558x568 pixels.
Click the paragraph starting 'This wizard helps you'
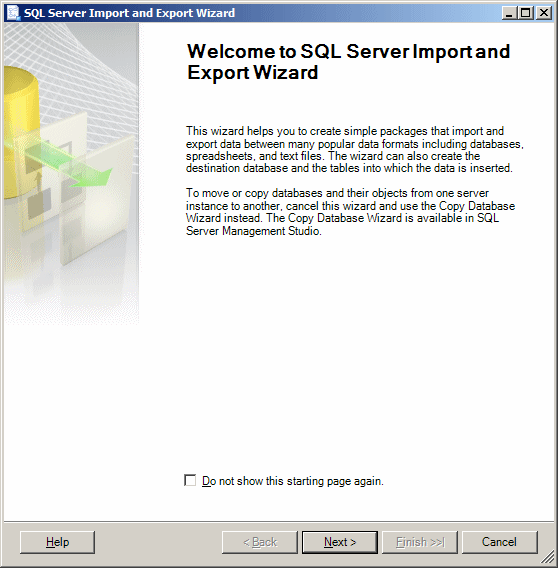[355, 149]
